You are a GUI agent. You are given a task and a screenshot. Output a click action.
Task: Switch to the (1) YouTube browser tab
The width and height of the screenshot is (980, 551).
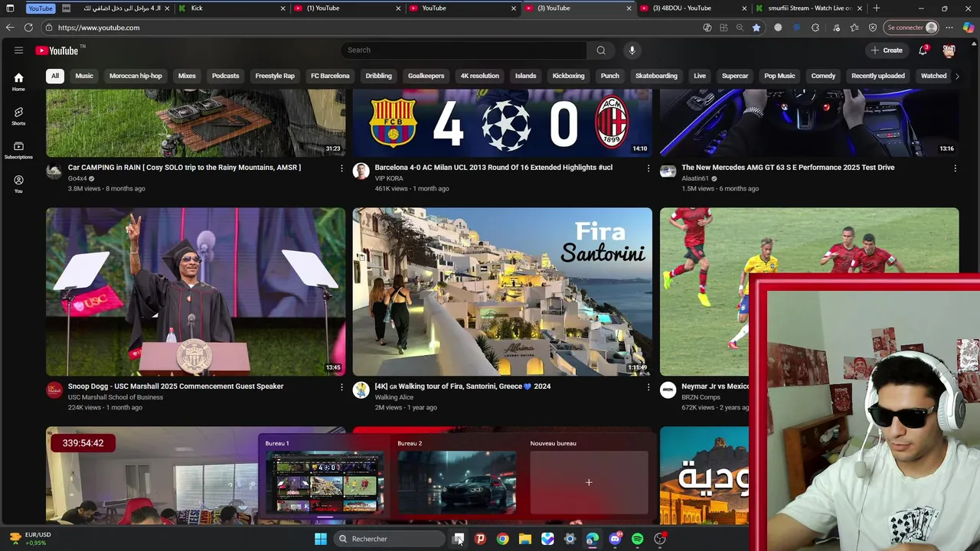coord(347,8)
